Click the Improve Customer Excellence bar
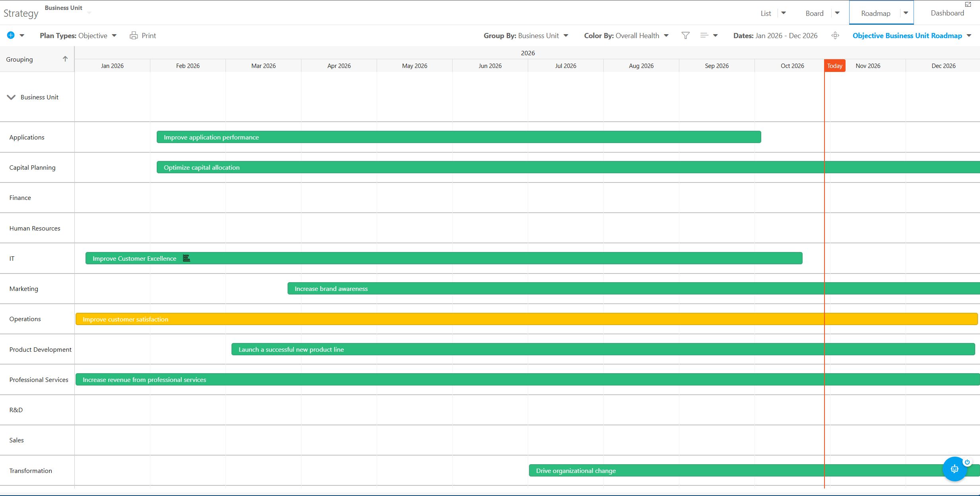 tap(444, 258)
